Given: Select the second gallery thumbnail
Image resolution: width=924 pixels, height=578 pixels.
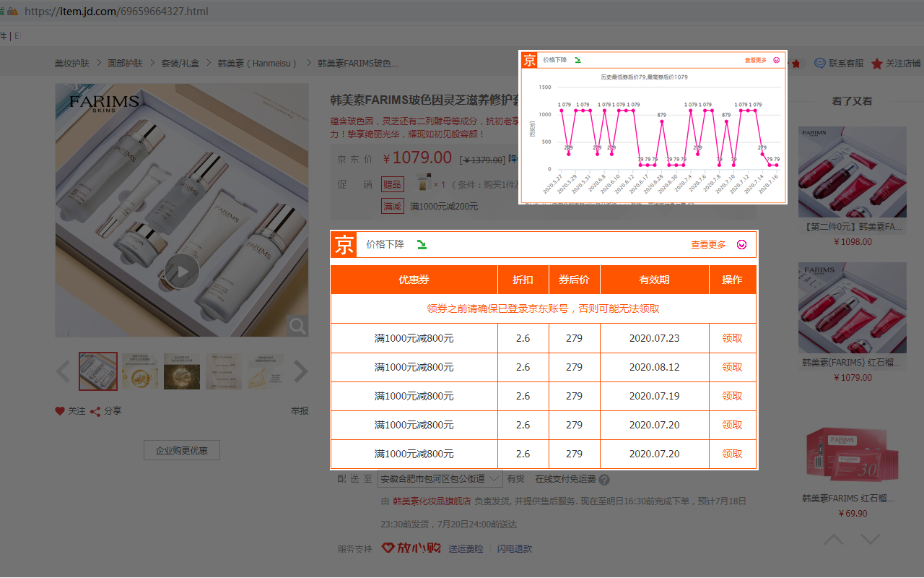Looking at the screenshot, I should tap(140, 371).
